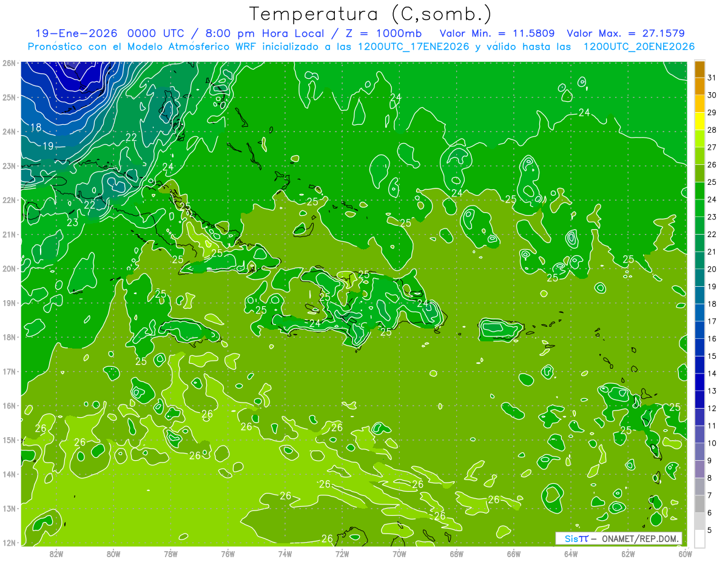The image size is (728, 562).
Task: Click the '24N' latitude axis label
Action: (x=9, y=132)
